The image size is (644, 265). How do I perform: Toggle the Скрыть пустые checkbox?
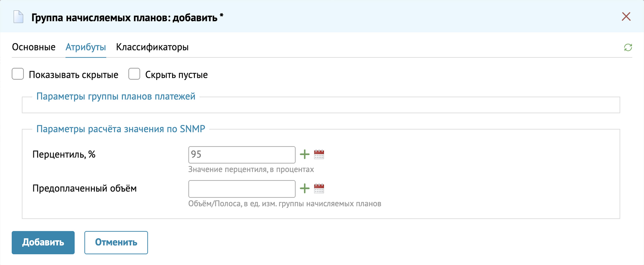(134, 74)
